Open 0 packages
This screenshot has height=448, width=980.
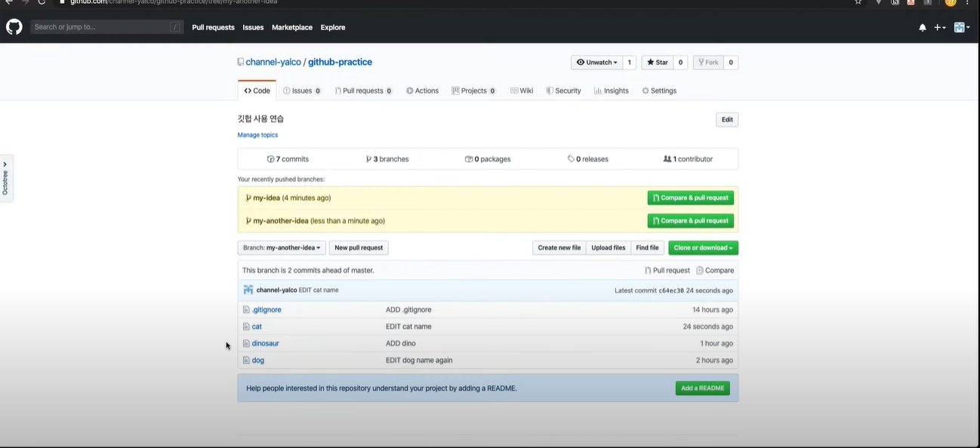(488, 159)
